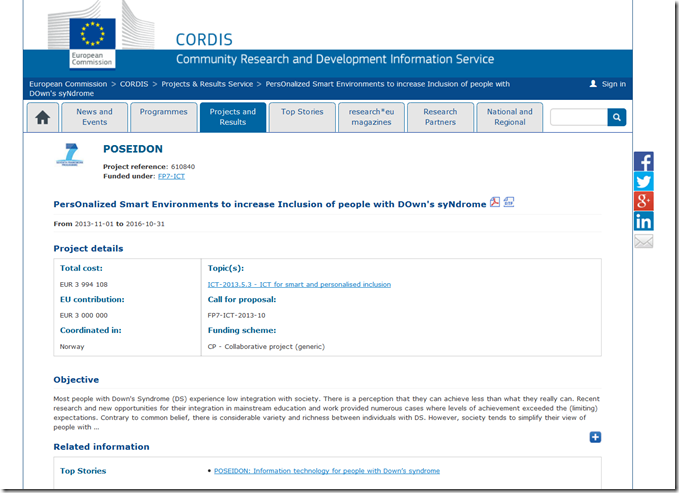
Task: Click Sign in link
Action: pyautogui.click(x=614, y=84)
